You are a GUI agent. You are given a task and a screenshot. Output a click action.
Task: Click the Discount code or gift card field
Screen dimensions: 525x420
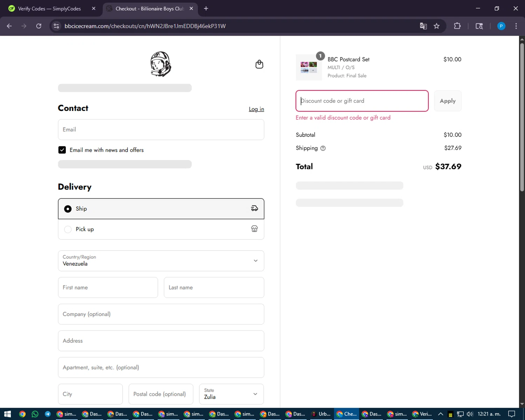(362, 101)
